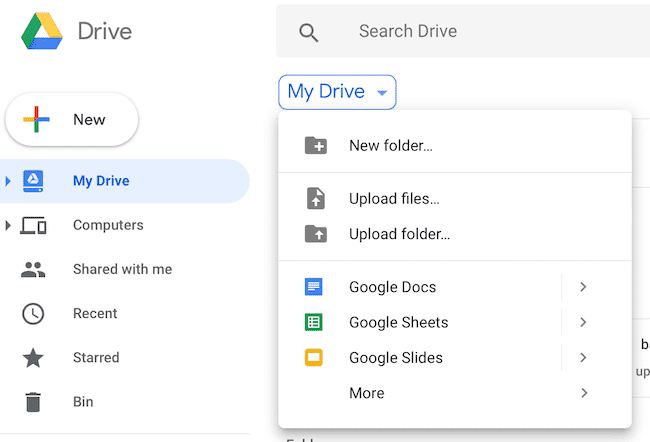The image size is (650, 442).
Task: Choose Upload files… from the menu
Action: (455, 199)
